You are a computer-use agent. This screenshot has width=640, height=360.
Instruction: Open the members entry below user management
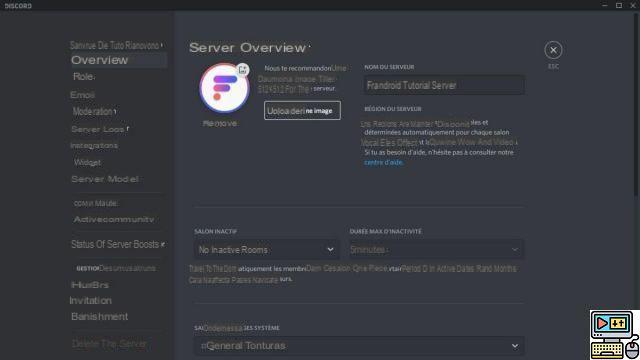click(x=90, y=284)
